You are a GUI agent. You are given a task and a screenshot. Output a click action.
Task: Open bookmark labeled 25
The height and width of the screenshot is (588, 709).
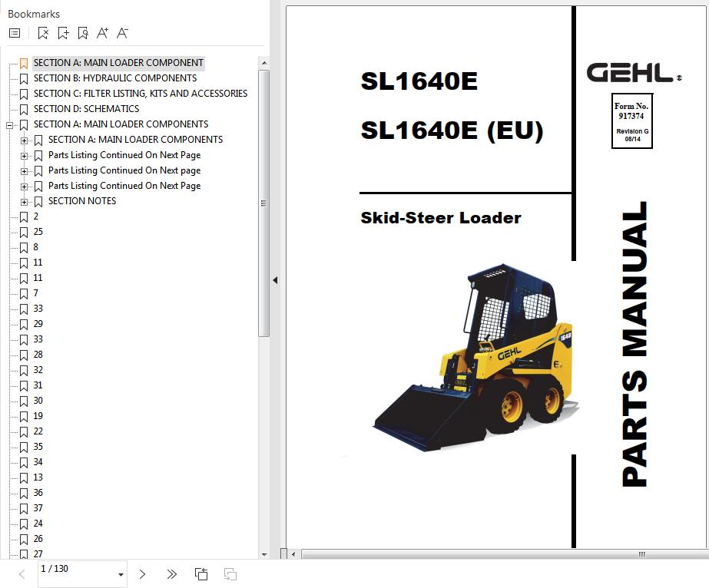(x=38, y=232)
